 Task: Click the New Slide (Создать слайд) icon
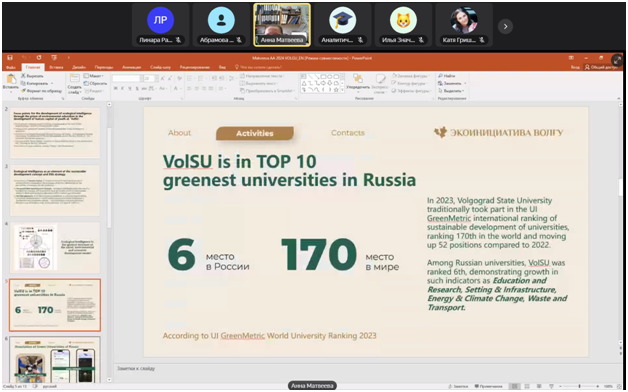(x=74, y=78)
